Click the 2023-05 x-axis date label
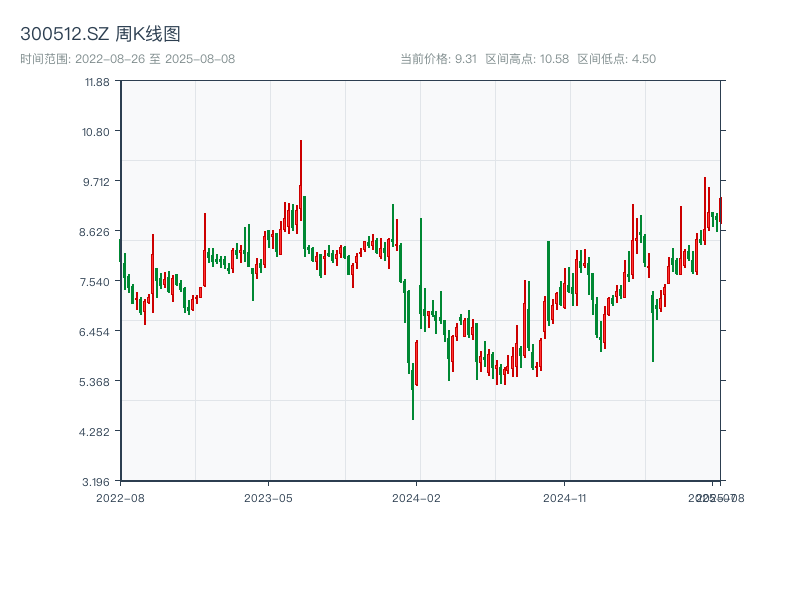 pos(268,497)
